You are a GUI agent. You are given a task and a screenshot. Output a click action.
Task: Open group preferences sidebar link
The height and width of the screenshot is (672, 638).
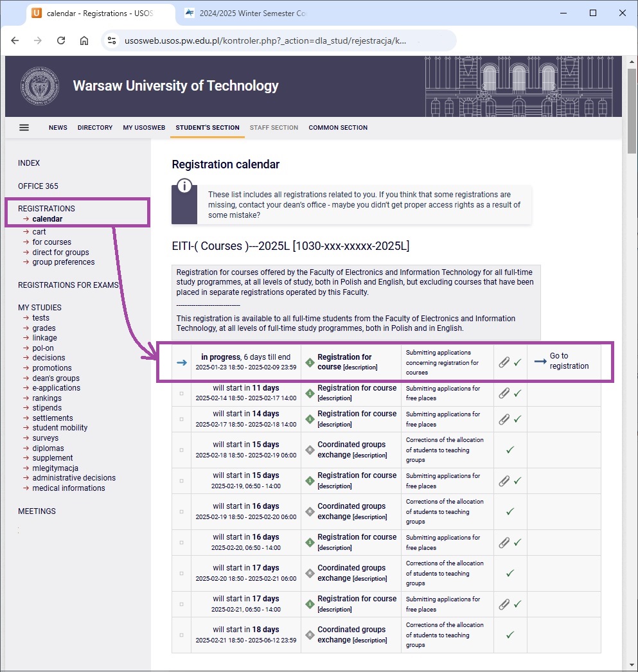pyautogui.click(x=64, y=262)
